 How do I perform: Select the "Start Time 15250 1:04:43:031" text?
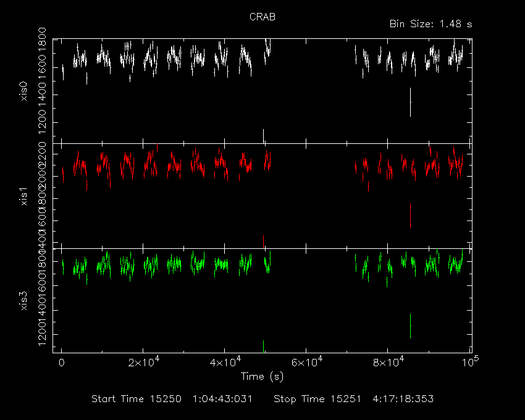[172, 399]
